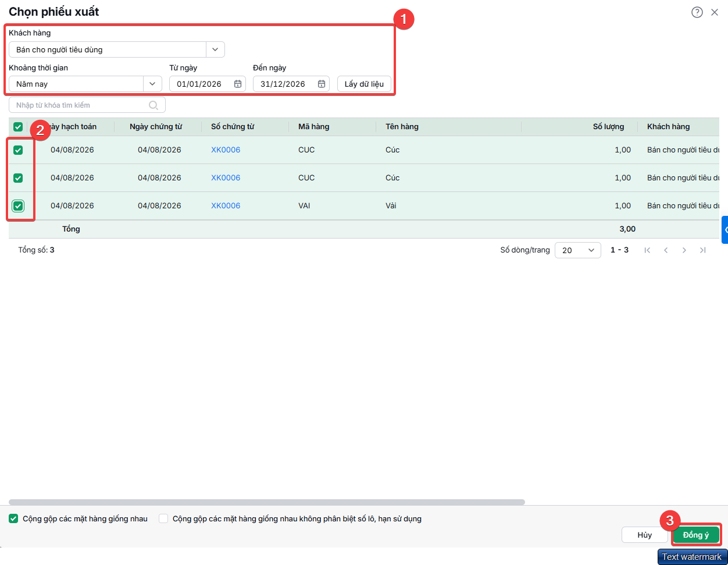Open the Khoảng thời gian dropdown
Image resolution: width=728 pixels, height=565 pixels.
152,84
